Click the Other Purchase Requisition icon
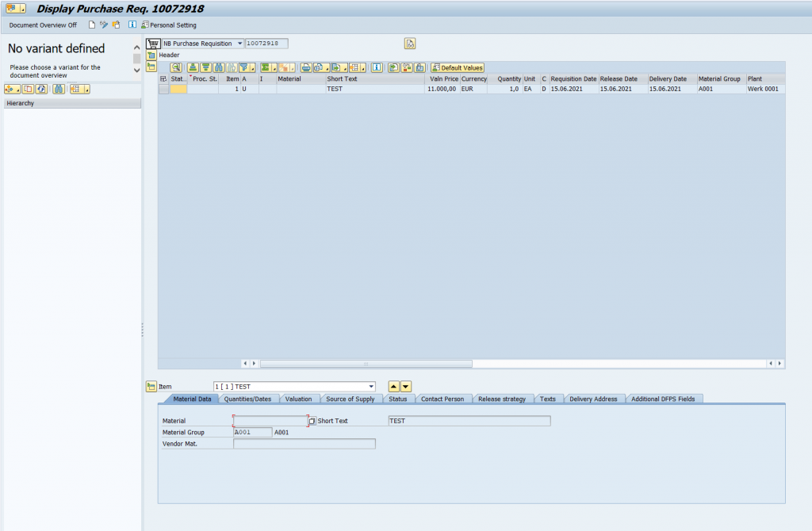The image size is (812, 531). pyautogui.click(x=116, y=25)
